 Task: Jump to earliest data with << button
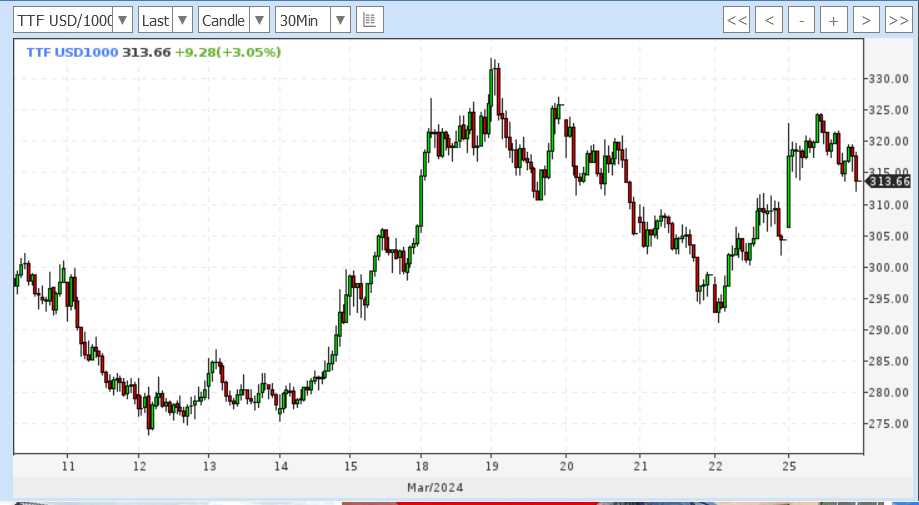click(737, 20)
